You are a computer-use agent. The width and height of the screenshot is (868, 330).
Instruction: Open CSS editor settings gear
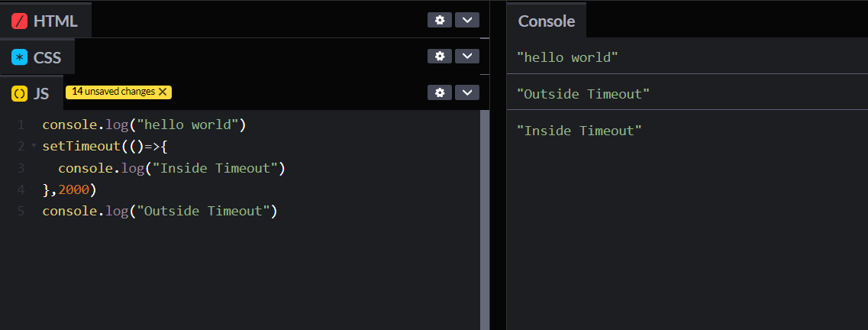pyautogui.click(x=439, y=56)
